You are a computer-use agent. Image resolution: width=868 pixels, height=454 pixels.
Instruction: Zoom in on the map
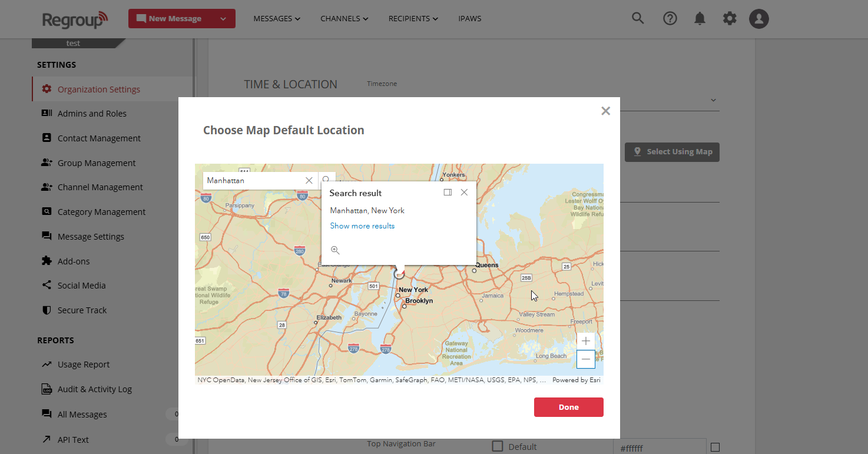(585, 341)
